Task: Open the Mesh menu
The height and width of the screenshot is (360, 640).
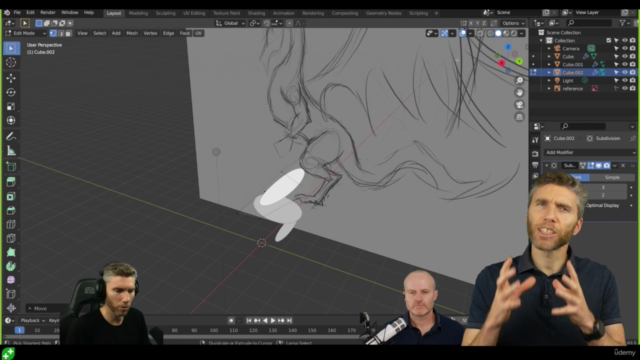Action: click(x=132, y=33)
